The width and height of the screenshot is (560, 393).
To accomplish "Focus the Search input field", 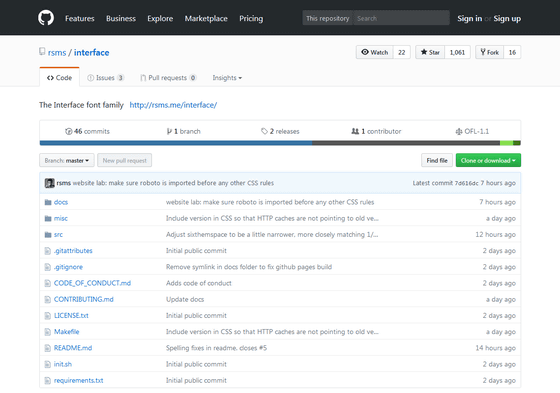I will [401, 18].
